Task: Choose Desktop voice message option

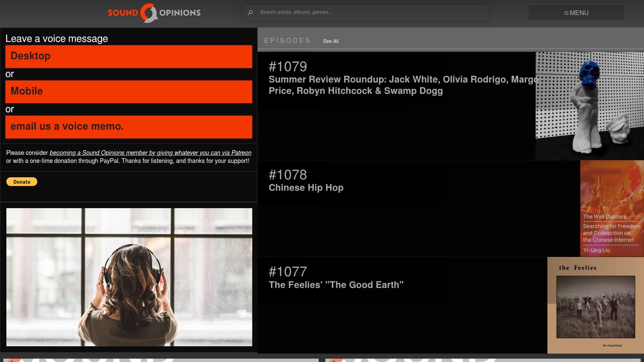Action: click(x=129, y=57)
